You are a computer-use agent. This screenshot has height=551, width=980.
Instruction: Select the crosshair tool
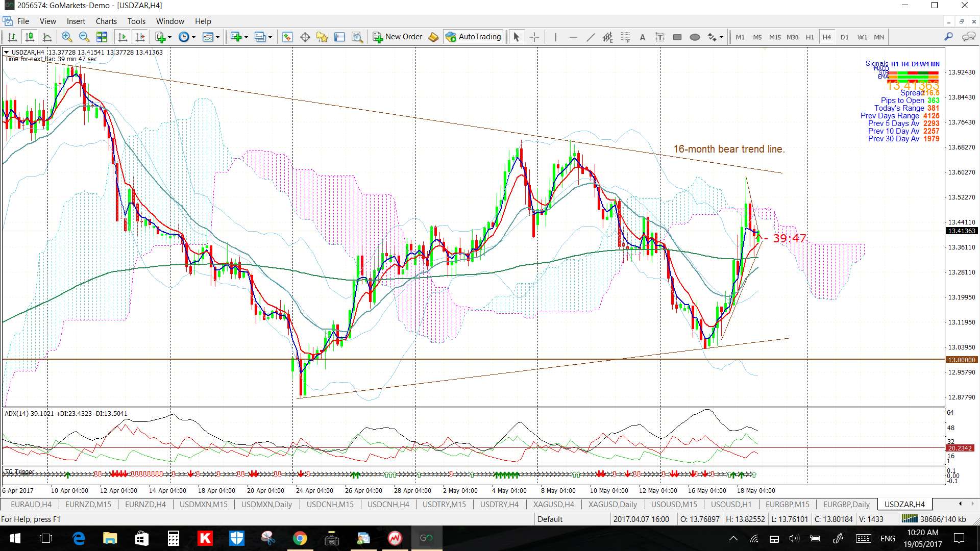tap(534, 37)
